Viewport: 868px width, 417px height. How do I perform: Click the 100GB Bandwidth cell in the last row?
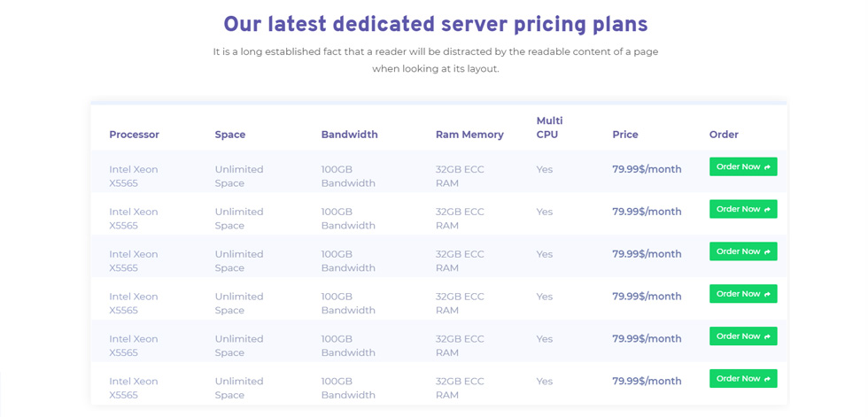click(348, 388)
